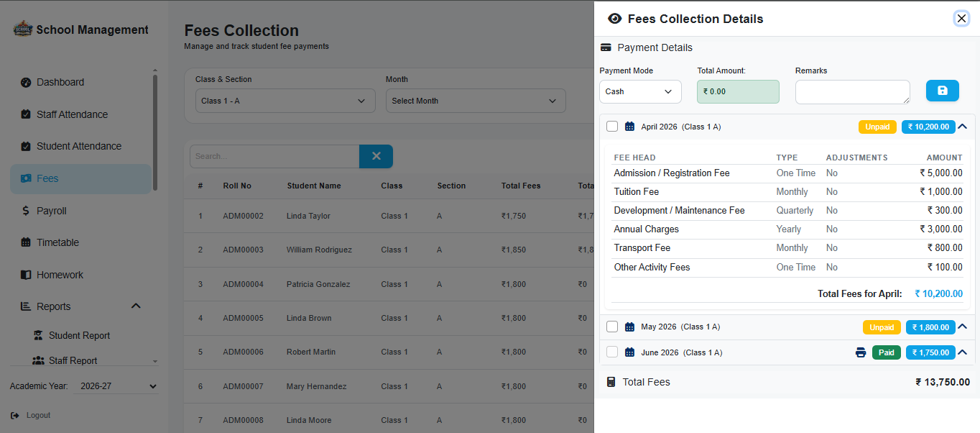Click the calendar icon for June 2026
Screen dimensions: 980x433
(629, 352)
